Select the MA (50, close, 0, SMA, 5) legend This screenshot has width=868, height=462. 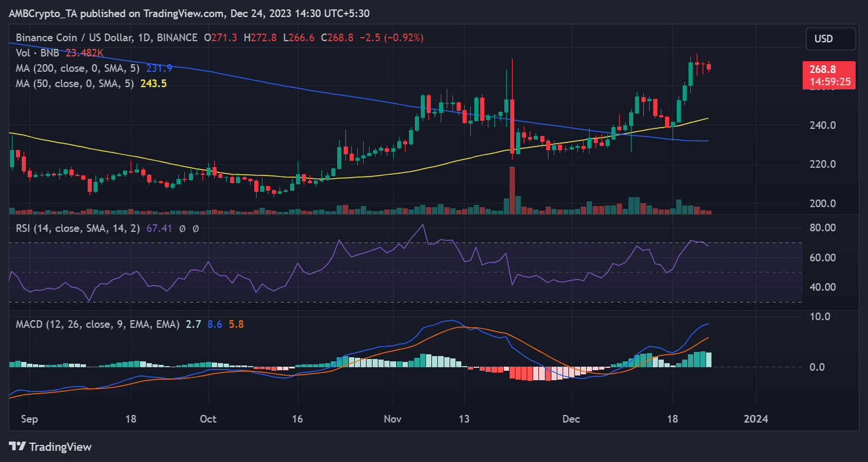click(76, 84)
